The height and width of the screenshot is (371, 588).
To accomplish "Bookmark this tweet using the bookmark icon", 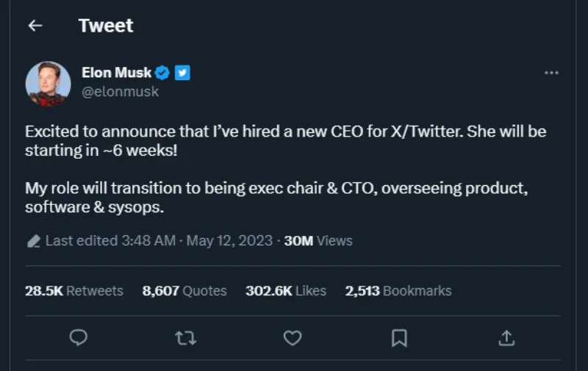I will tap(399, 337).
